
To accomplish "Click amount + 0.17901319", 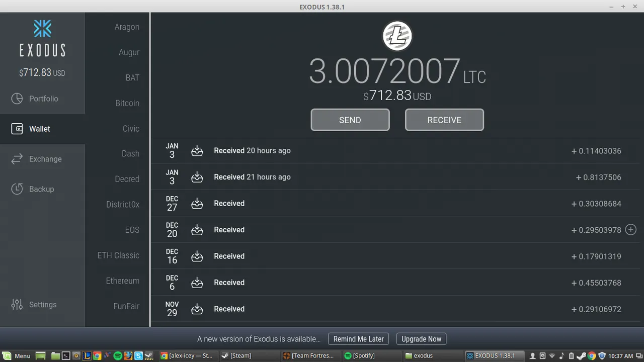I will tap(596, 256).
